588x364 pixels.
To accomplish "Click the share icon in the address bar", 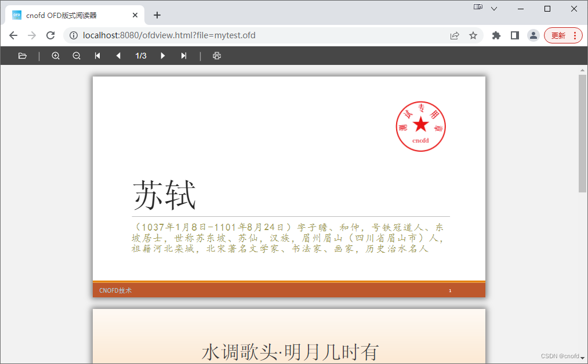I will [455, 35].
